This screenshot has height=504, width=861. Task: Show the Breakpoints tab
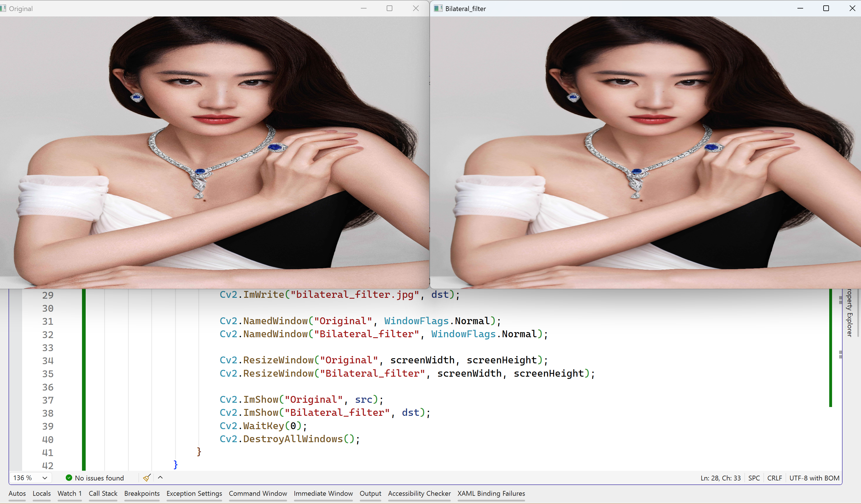pyautogui.click(x=142, y=493)
